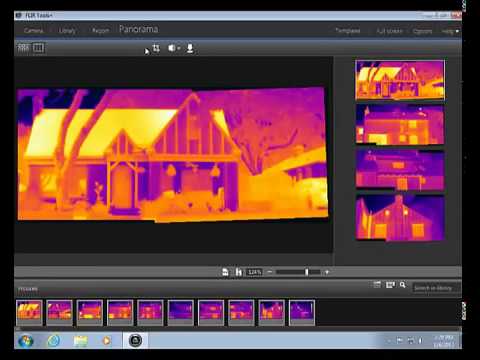Switch to thumbnail grid view
Screen dimensions: 480x360
23,48
